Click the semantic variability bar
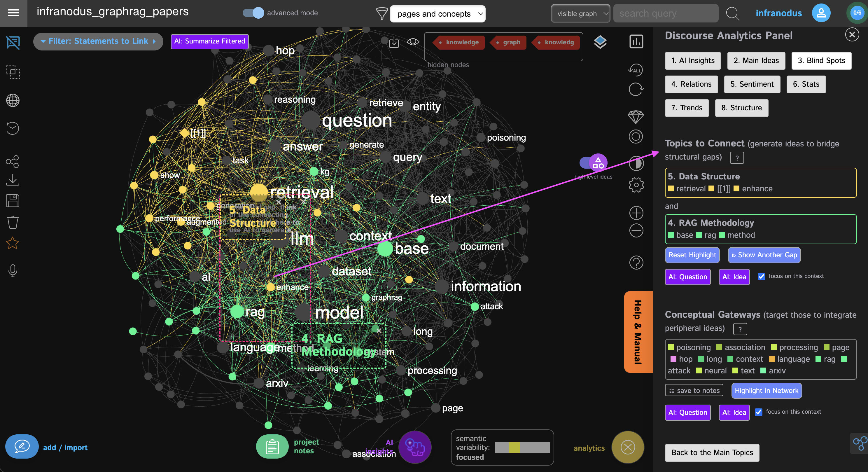Viewport: 868px width, 472px height. tap(522, 447)
